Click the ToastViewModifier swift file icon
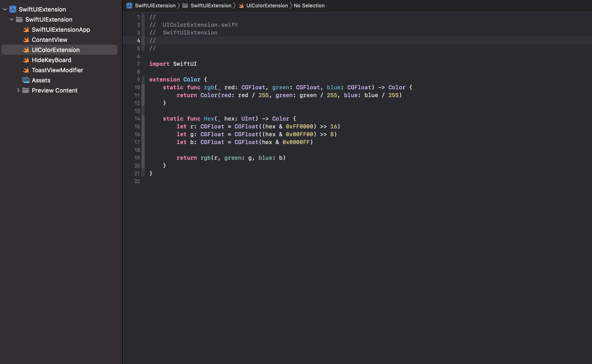Viewport: 592px width, 364px height. tap(26, 70)
